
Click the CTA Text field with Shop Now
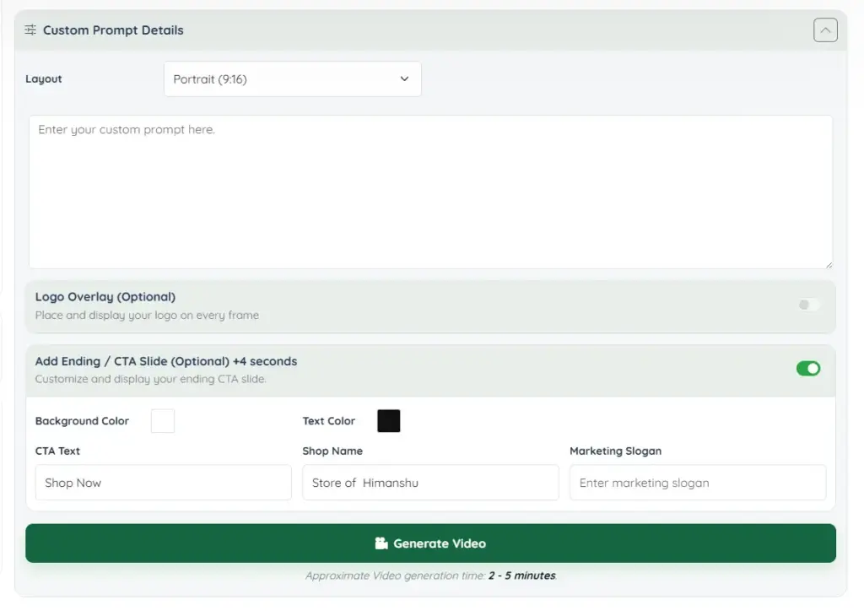click(163, 483)
